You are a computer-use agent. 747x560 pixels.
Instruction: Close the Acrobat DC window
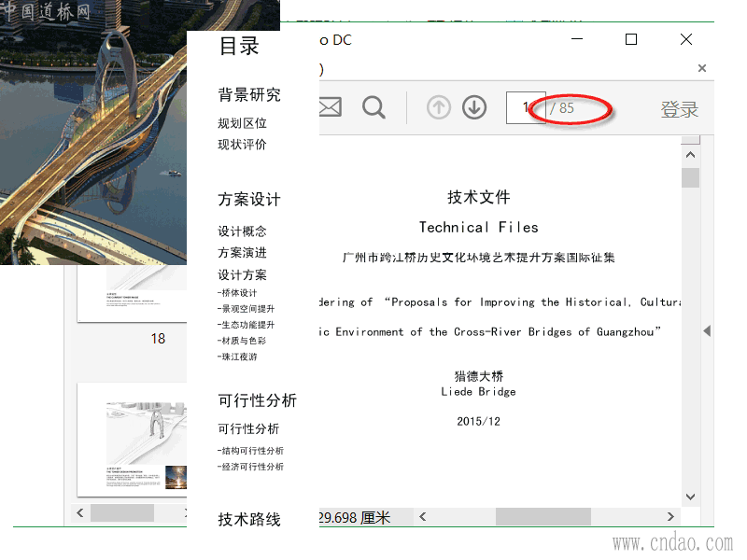[686, 39]
